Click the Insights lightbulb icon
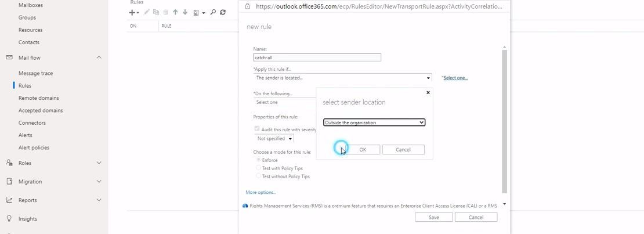Image resolution: width=644 pixels, height=234 pixels. point(9,218)
